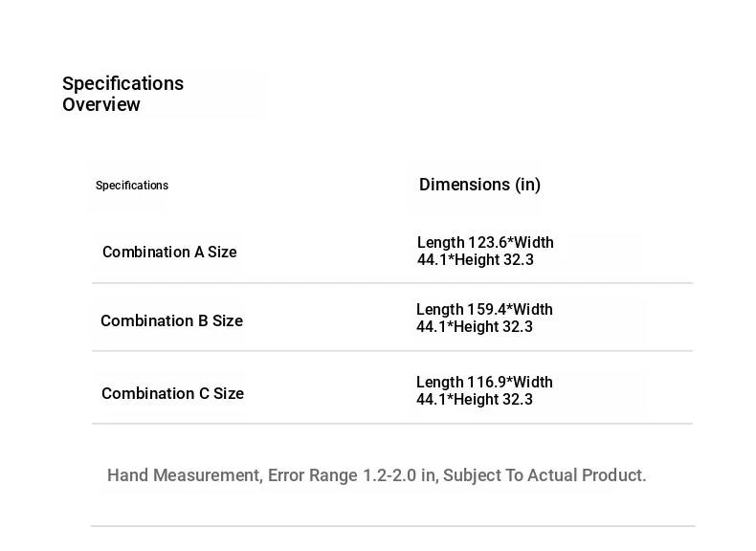Click the "Dimensions (in)" column header
This screenshot has height=551, width=756.
[x=479, y=185]
